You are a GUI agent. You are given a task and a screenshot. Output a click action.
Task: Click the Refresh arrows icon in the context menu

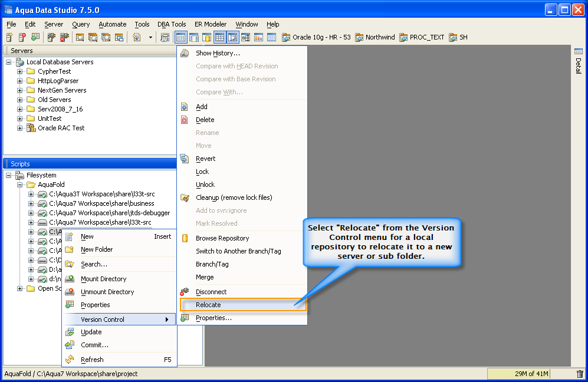coord(70,360)
